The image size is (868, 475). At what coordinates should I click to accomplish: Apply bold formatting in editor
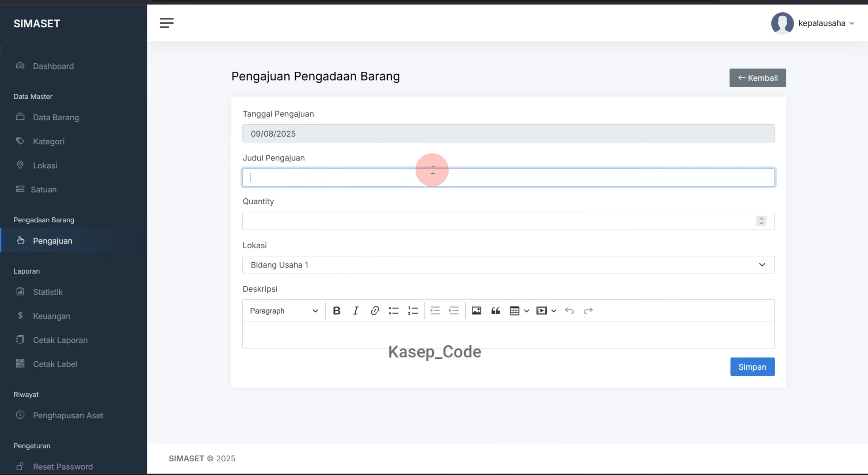pyautogui.click(x=337, y=311)
